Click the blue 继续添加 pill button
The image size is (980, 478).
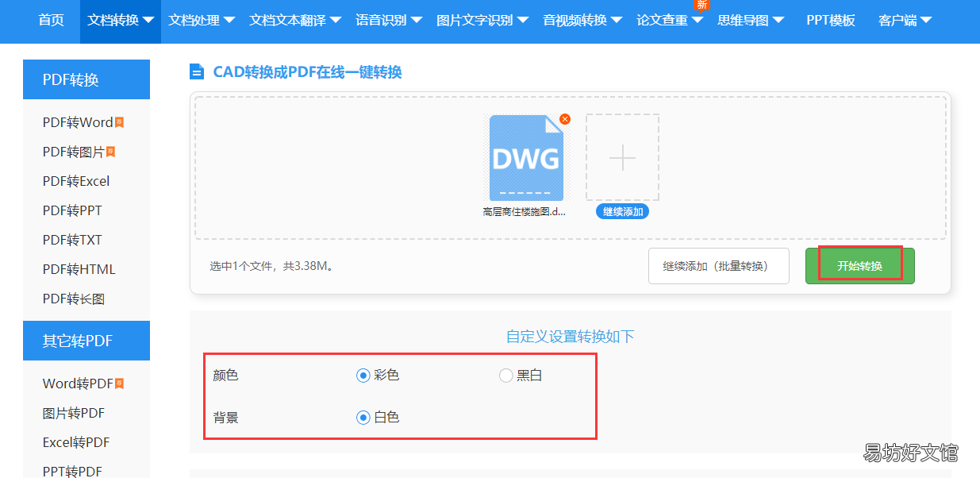622,212
